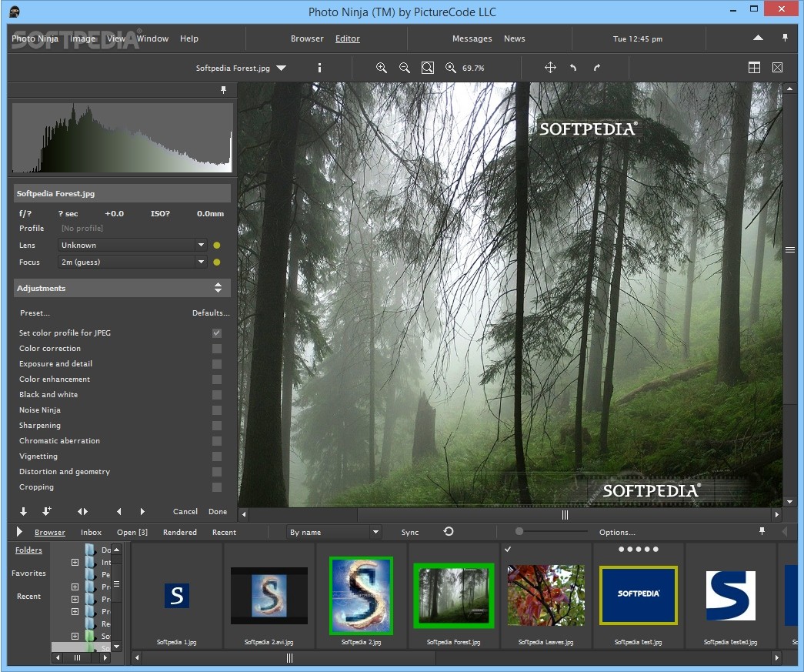Enable Noise Ninja checkbox
Viewport: 804px width, 672px height.
point(217,410)
